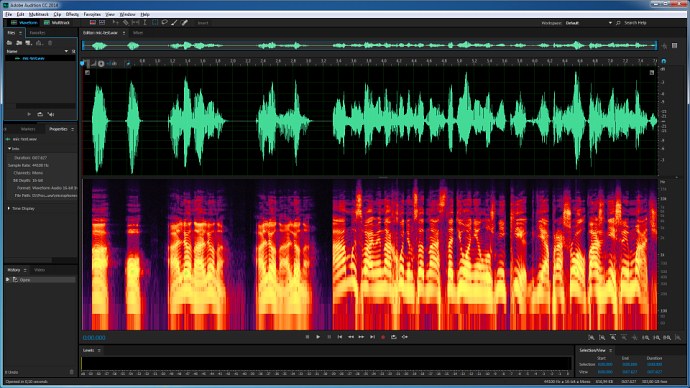Select the Marquee Selection tool
The image size is (690, 388).
pyautogui.click(x=154, y=22)
